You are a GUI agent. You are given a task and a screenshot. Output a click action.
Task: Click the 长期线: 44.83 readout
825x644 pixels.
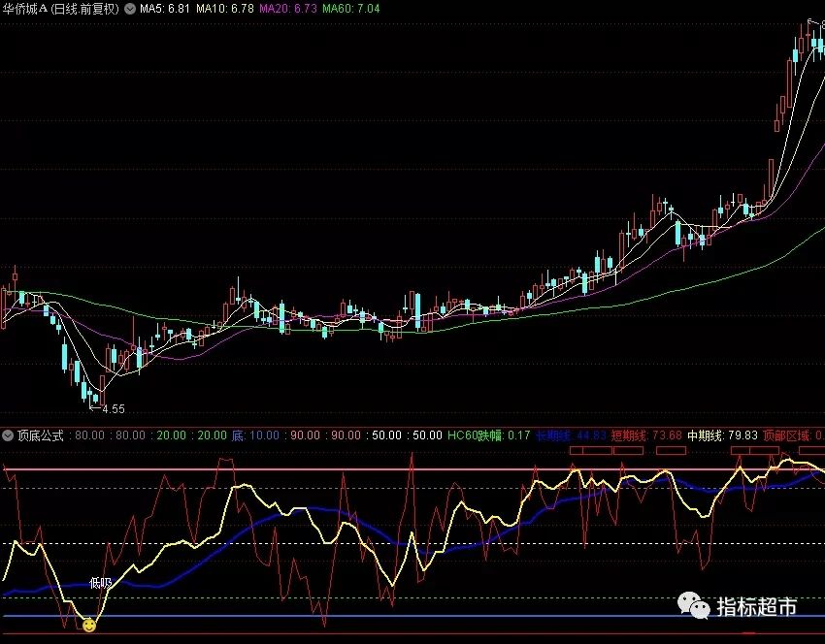point(571,435)
